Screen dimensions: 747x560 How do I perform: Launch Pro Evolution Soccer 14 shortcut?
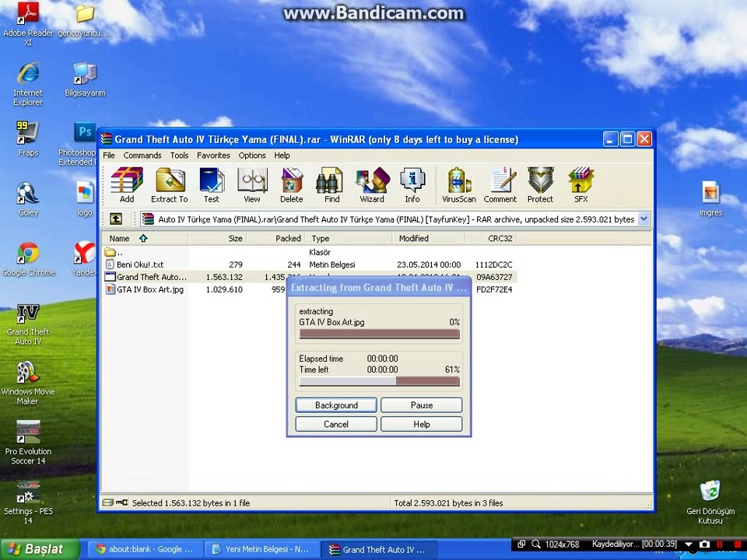pyautogui.click(x=28, y=443)
